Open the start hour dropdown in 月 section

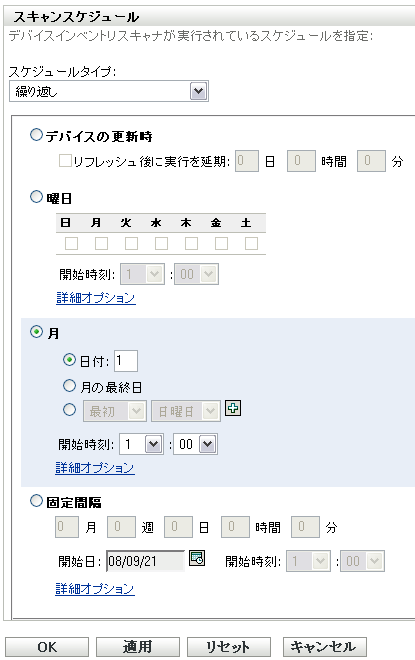click(x=141, y=444)
